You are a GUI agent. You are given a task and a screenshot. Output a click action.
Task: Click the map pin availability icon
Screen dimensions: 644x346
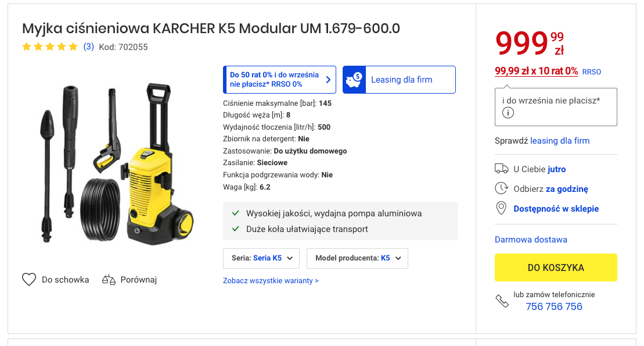501,208
